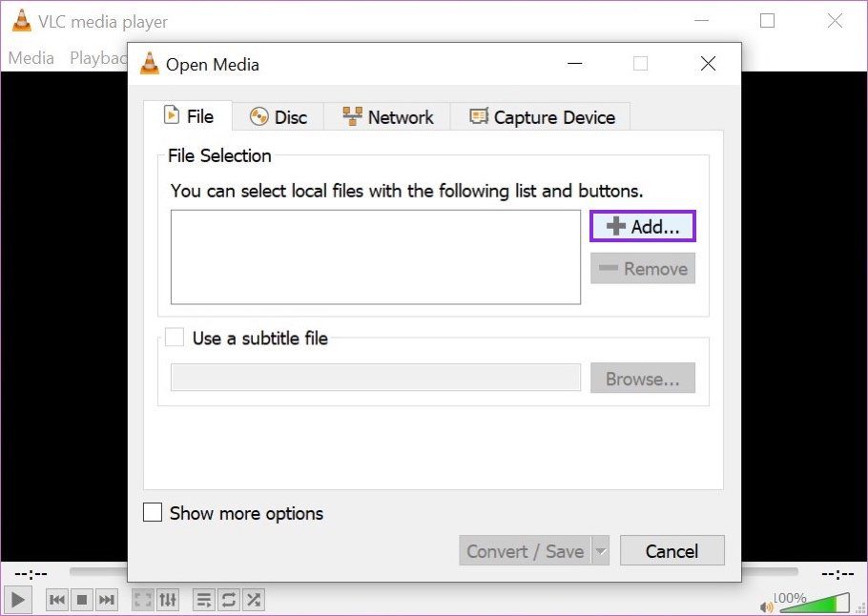Switch to the Disc tab
This screenshot has height=616, width=868.
point(279,116)
